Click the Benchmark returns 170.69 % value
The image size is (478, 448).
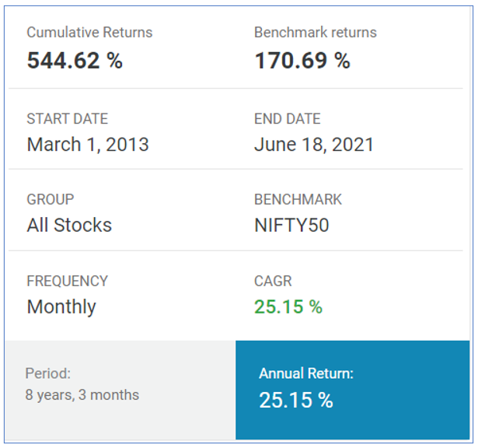pos(302,61)
